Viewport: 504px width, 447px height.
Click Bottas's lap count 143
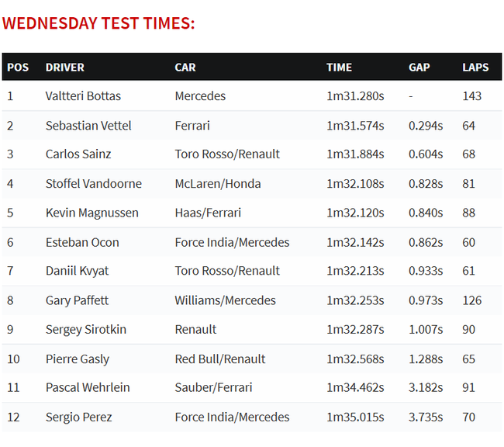(x=472, y=96)
